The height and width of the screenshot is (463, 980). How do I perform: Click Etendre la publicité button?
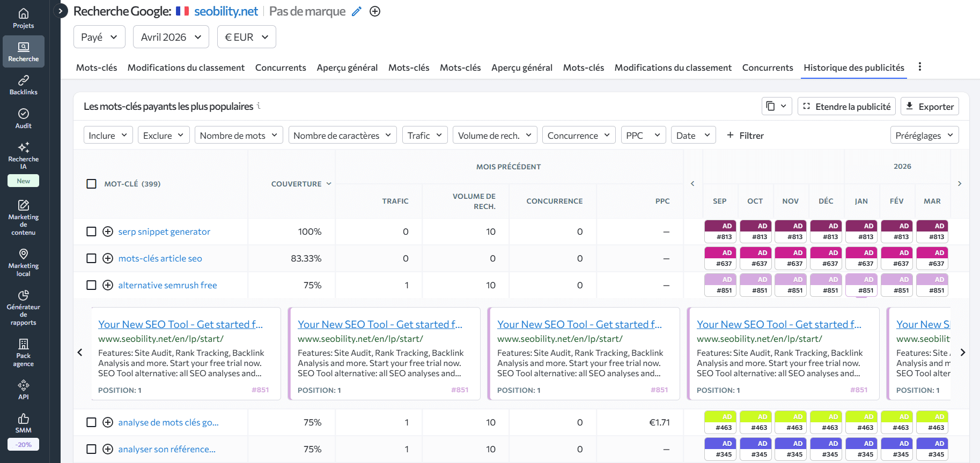tap(847, 106)
